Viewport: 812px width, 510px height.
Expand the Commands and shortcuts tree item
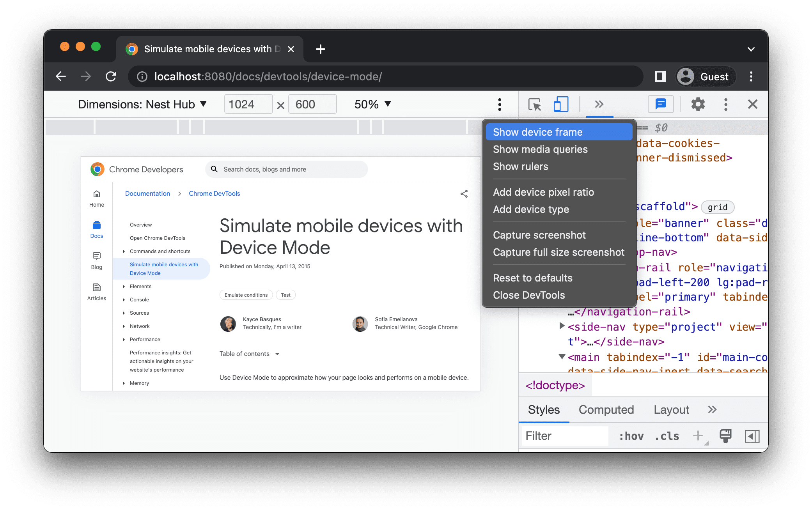click(x=124, y=251)
